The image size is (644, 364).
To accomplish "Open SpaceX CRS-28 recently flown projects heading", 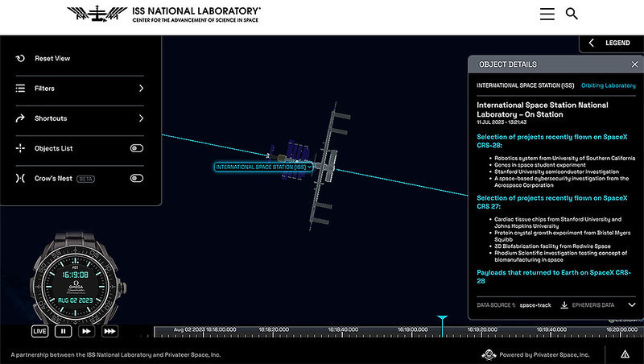I will [x=552, y=141].
